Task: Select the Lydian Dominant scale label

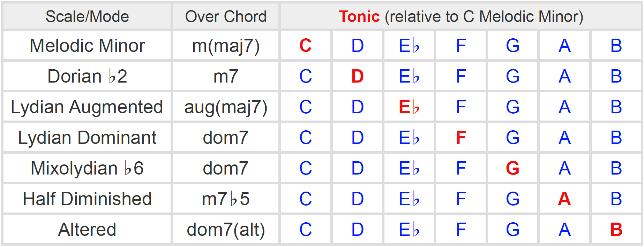Action: coord(87,138)
